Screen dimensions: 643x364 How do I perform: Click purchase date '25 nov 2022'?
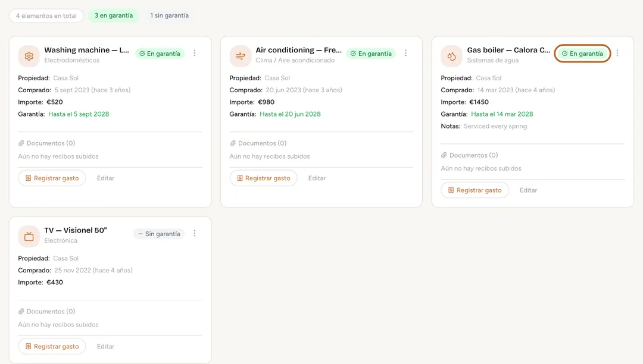tap(73, 270)
